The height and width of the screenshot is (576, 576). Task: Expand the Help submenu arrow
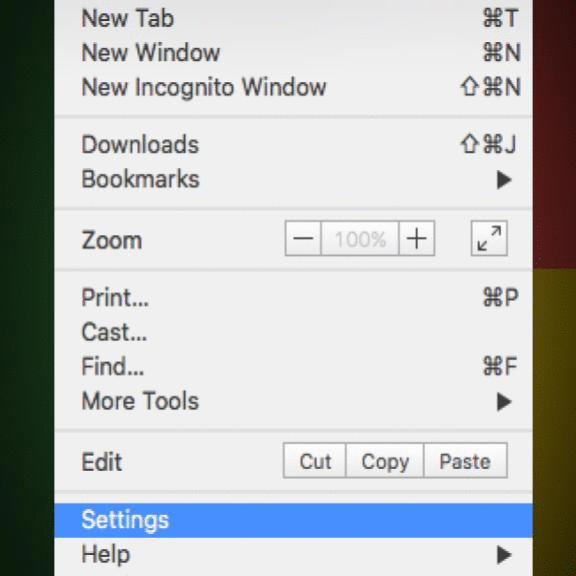tap(504, 555)
